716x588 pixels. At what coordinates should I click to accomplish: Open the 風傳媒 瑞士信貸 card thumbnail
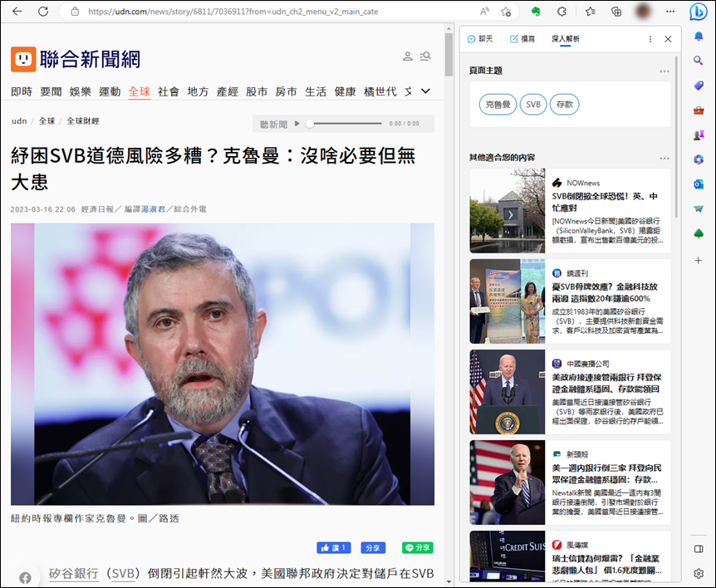(508, 556)
